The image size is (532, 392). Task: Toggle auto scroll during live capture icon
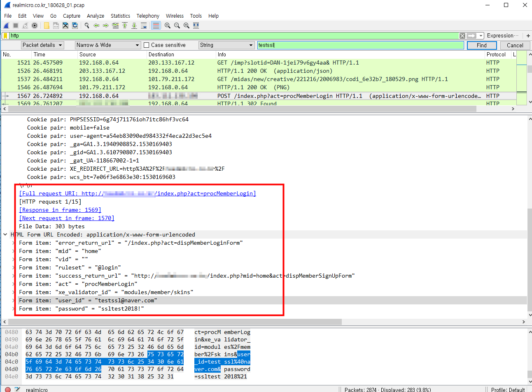144,26
